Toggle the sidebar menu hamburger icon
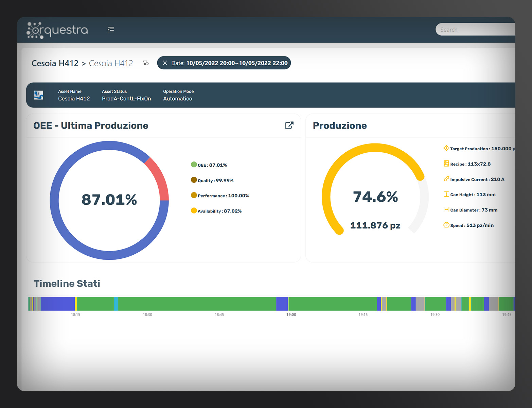This screenshot has width=532, height=408. [x=111, y=30]
